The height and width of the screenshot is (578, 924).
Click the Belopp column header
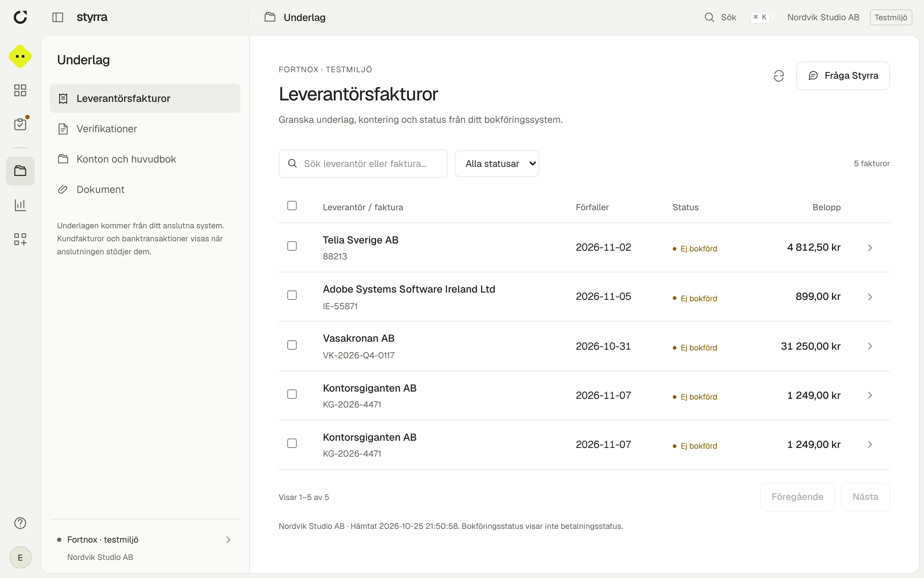click(827, 207)
